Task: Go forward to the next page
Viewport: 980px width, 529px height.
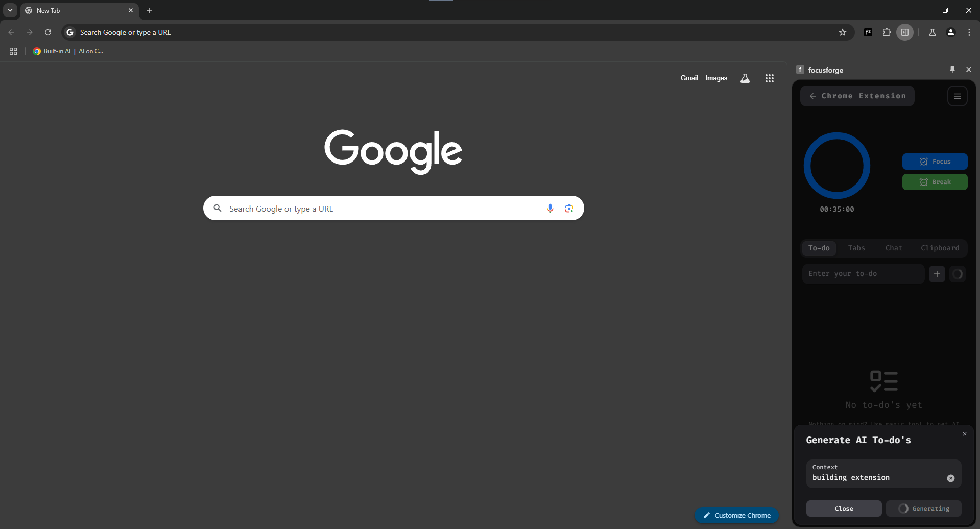Action: pos(30,32)
